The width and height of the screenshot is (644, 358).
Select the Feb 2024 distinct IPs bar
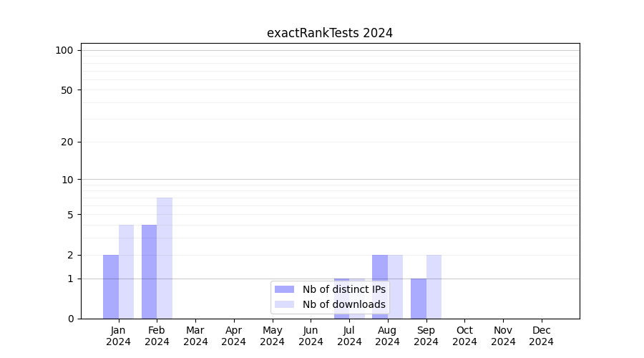pos(149,272)
